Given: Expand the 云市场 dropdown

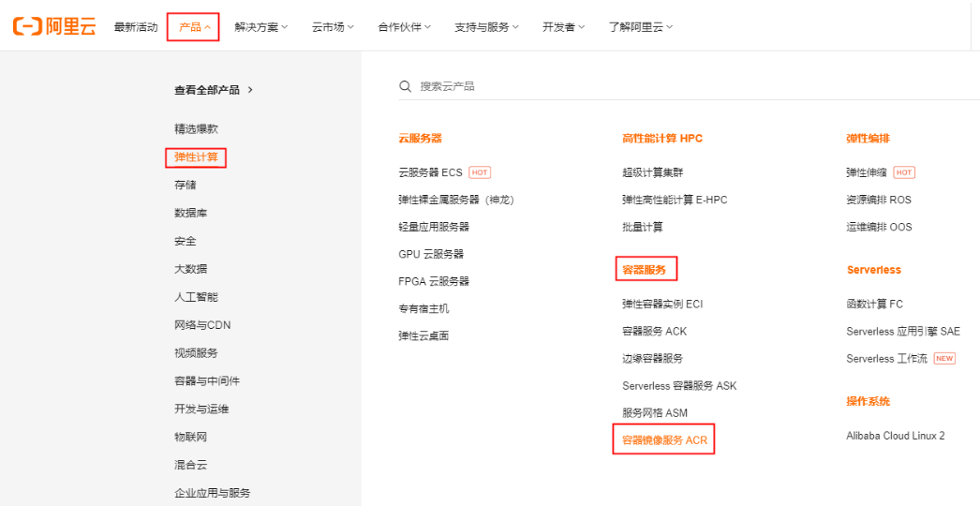Looking at the screenshot, I should 334,27.
